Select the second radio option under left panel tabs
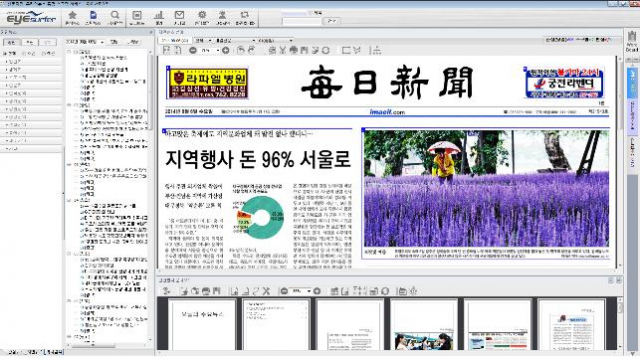The width and height of the screenshot is (640, 360). click(x=24, y=53)
